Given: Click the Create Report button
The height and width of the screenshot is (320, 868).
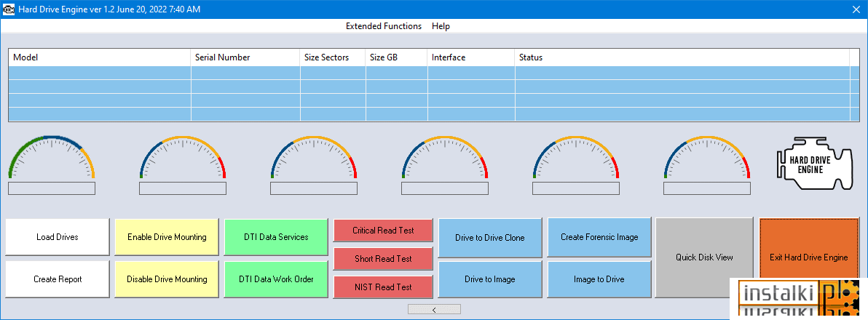Looking at the screenshot, I should coord(58,279).
